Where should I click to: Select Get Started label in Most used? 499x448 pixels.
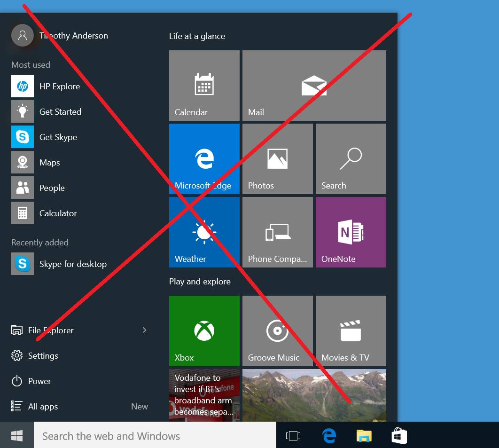(x=60, y=112)
